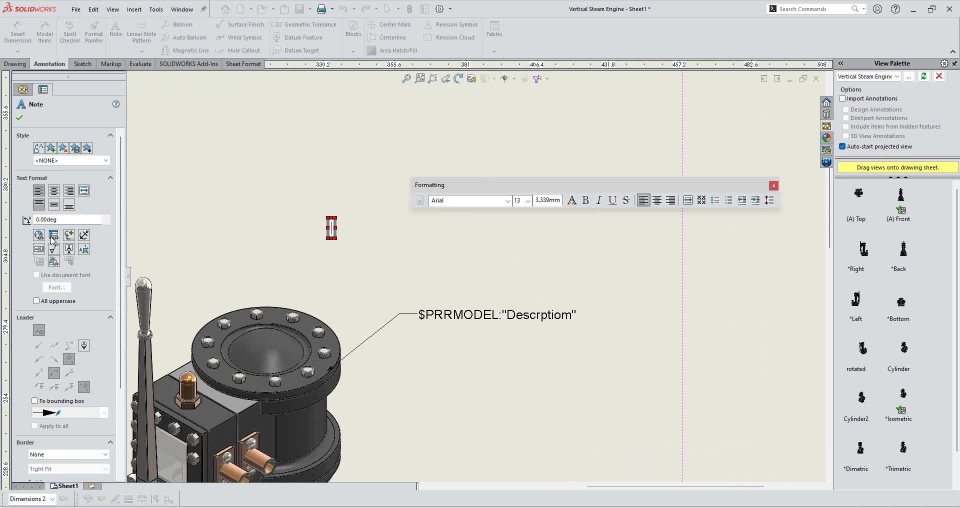The width and height of the screenshot is (960, 508).
Task: Open the Border None dropdown
Action: (x=69, y=455)
